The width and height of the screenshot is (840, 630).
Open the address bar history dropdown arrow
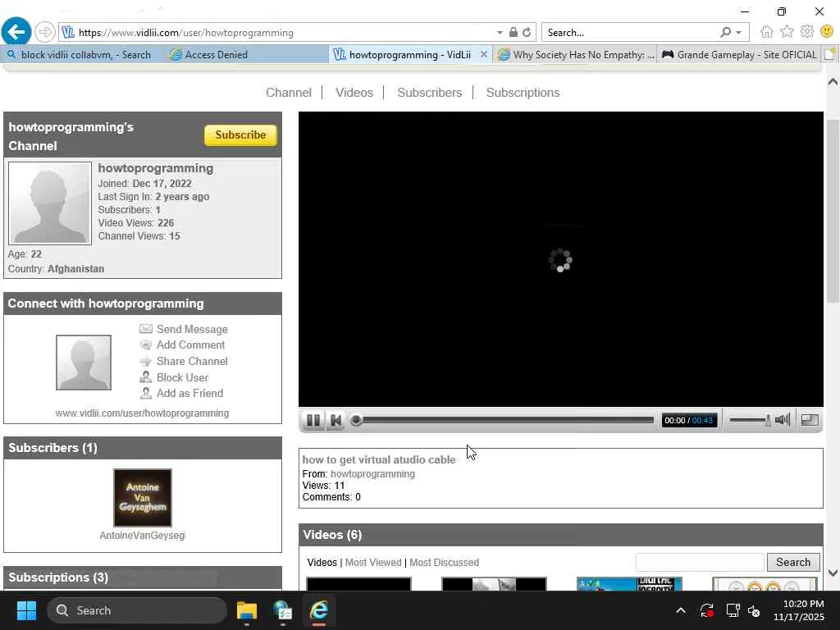(x=500, y=33)
